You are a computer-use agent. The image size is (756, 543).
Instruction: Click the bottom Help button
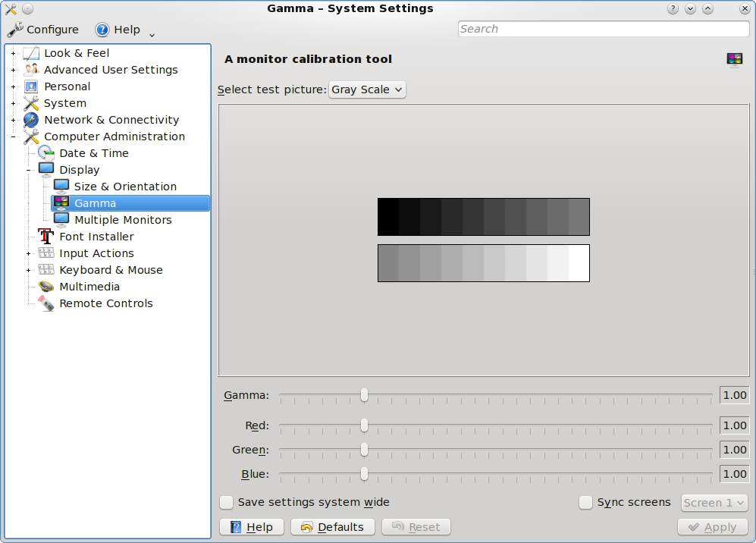point(252,527)
